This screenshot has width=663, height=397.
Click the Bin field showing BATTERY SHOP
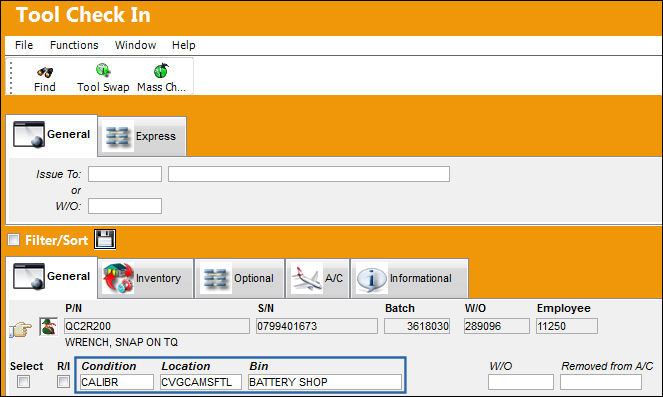pos(325,382)
